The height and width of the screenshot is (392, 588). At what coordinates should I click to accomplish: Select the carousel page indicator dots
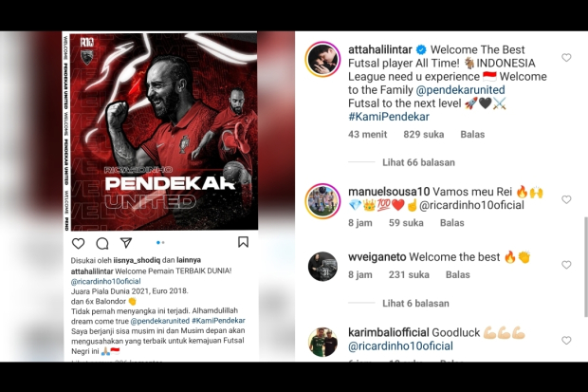click(160, 243)
